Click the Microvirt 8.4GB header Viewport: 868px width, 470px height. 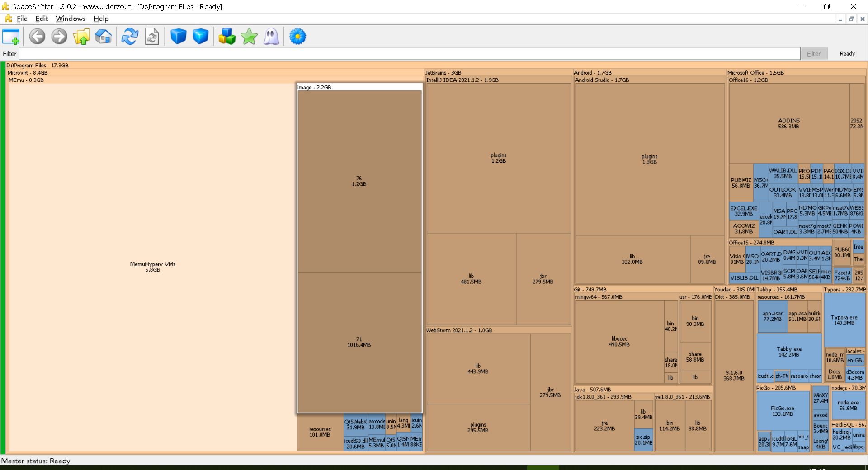coord(215,72)
